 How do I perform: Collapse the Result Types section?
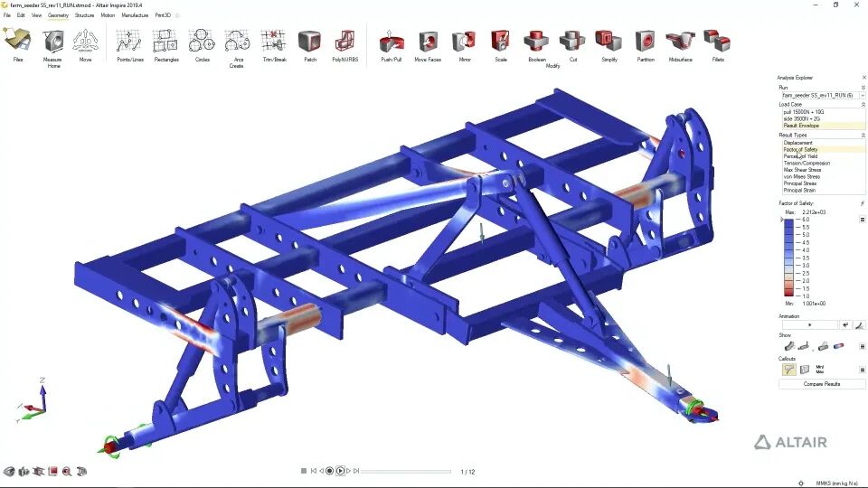tap(863, 135)
